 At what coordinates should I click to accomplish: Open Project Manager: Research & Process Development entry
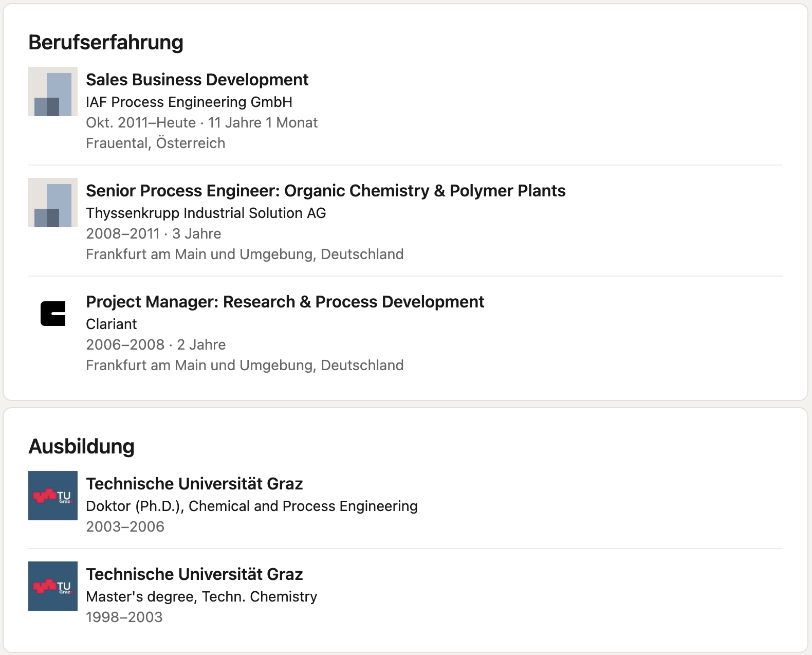[x=285, y=302]
